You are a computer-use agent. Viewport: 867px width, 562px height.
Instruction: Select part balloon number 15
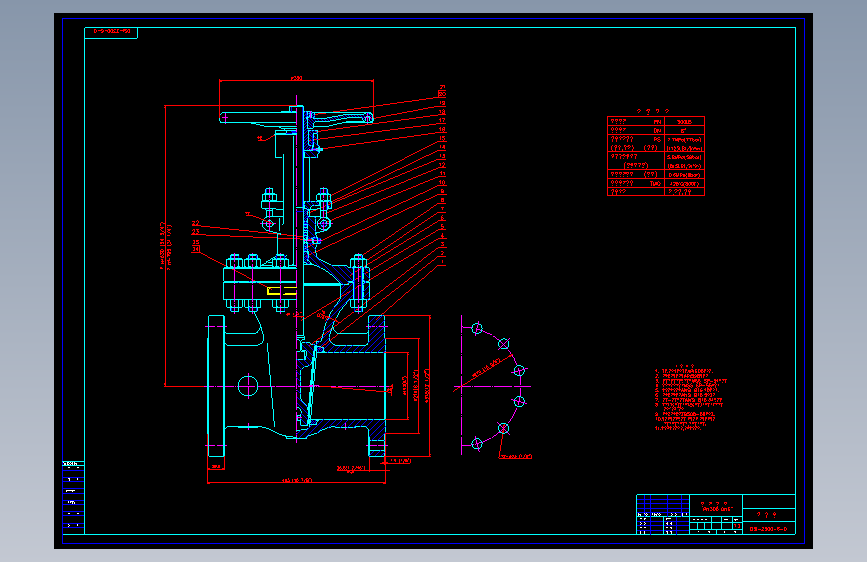coord(442,139)
